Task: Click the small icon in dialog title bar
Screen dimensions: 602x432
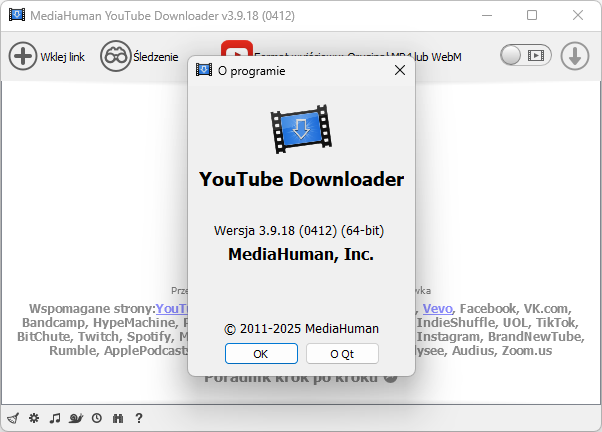Action: tap(204, 70)
